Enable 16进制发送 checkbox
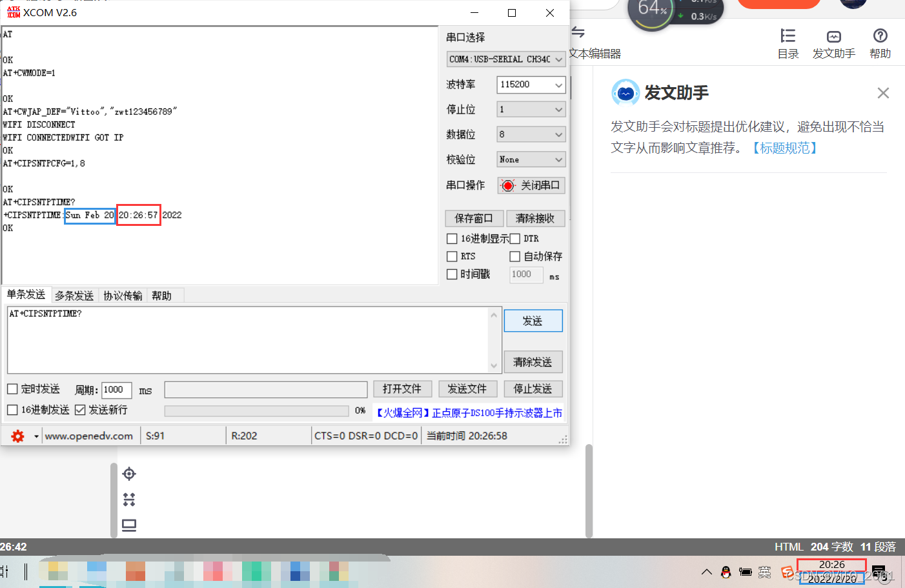 (12, 410)
